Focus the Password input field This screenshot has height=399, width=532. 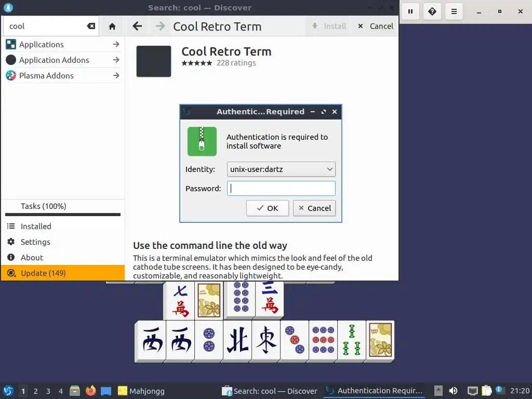pos(281,188)
